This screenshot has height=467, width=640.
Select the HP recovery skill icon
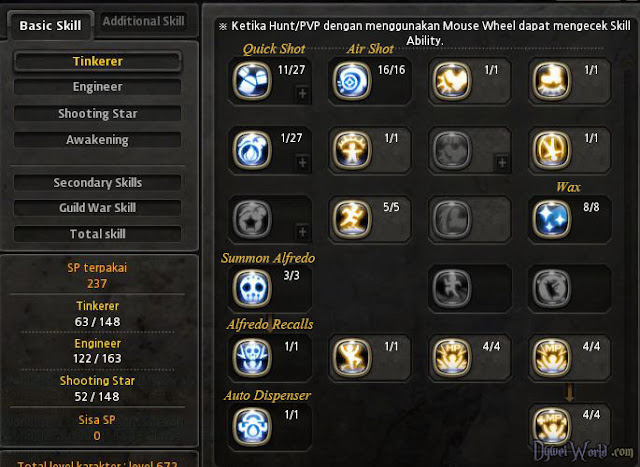coord(451,357)
